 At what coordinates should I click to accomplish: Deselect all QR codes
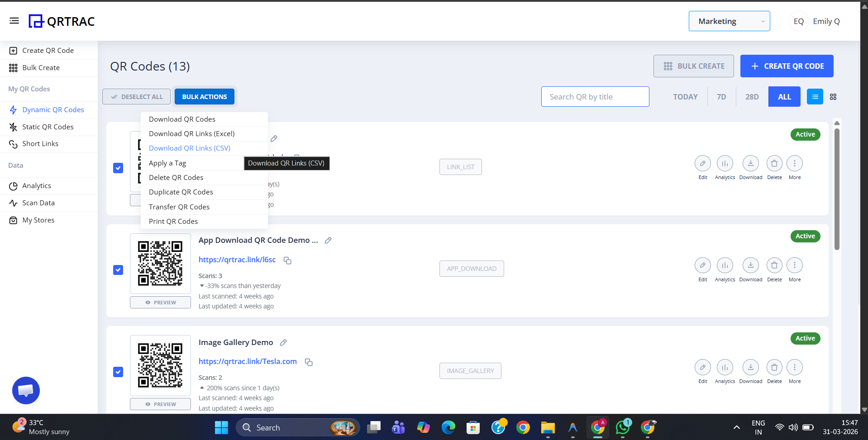click(x=136, y=96)
